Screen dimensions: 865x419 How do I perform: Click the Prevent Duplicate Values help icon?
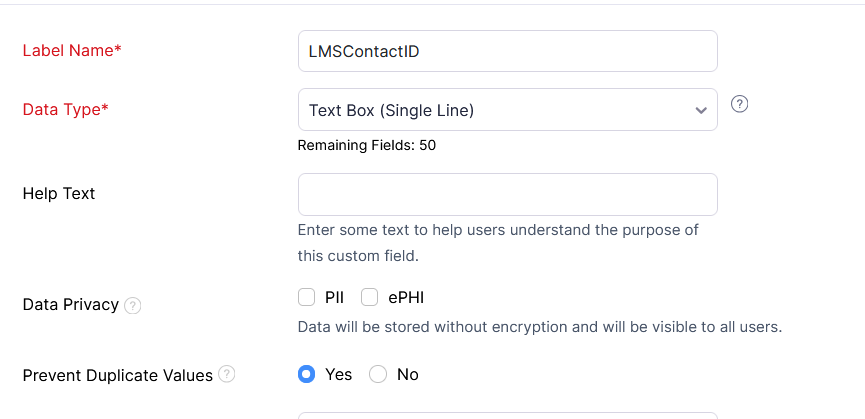coord(227,375)
